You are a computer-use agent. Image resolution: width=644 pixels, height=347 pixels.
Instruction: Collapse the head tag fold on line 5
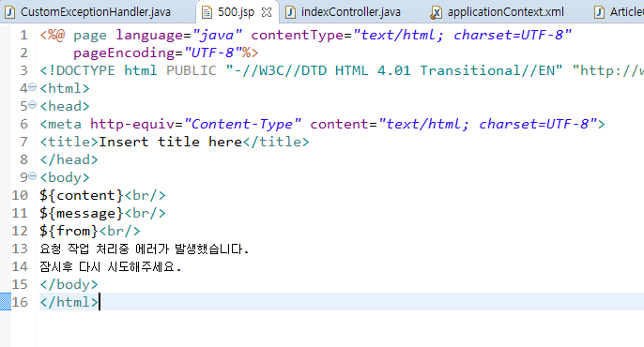tap(33, 105)
